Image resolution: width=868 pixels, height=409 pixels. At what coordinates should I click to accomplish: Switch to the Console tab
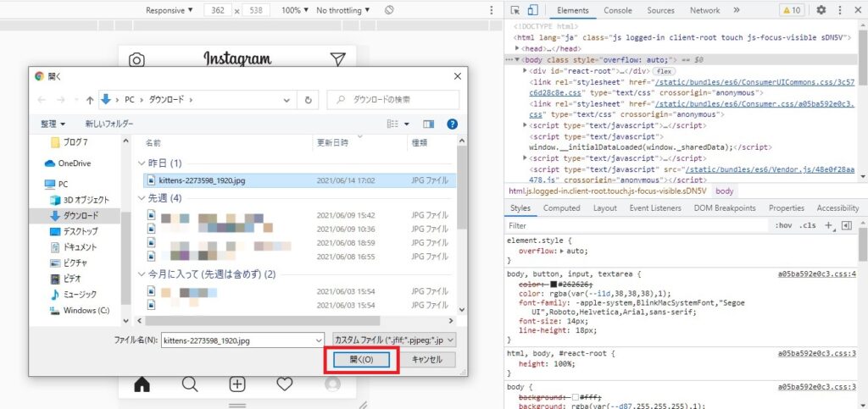pos(618,10)
